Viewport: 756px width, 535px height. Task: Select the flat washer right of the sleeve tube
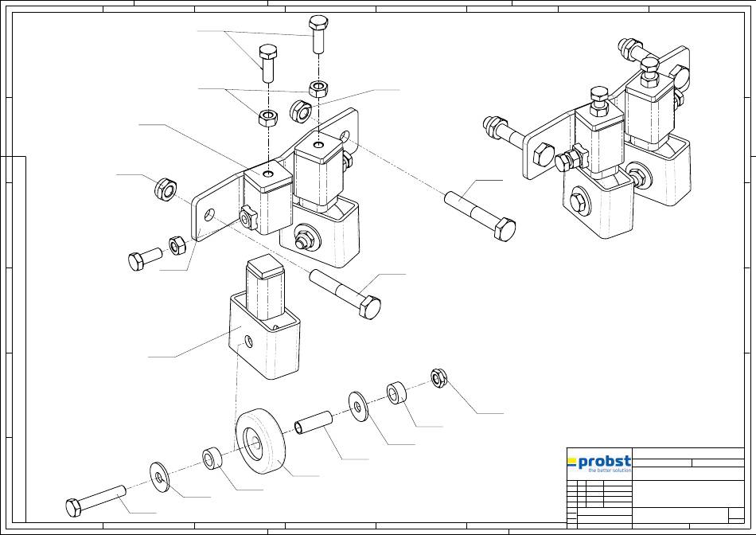pyautogui.click(x=358, y=406)
